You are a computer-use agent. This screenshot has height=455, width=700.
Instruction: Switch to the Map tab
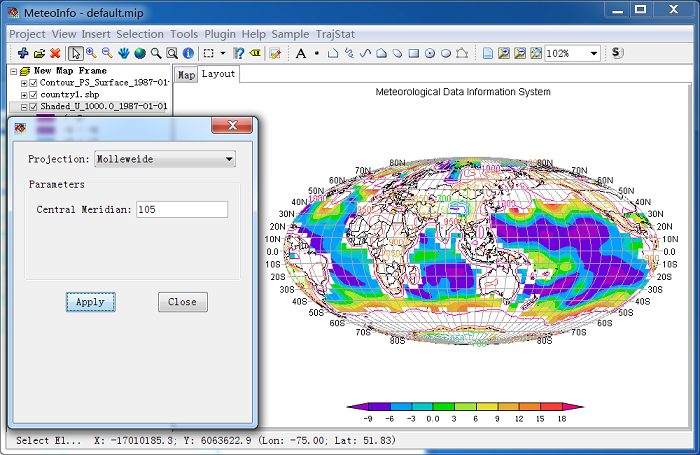(x=186, y=75)
